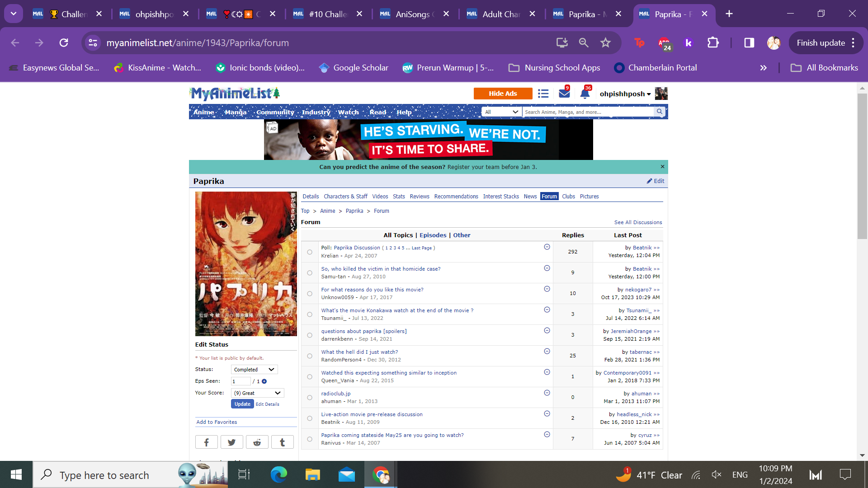Open the notifications bell icon
The height and width of the screenshot is (488, 868).
[585, 94]
